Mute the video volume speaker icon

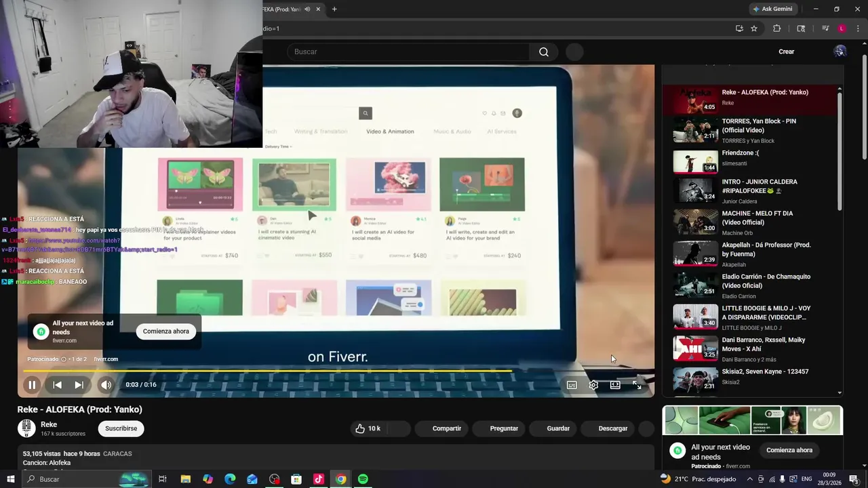[106, 385]
